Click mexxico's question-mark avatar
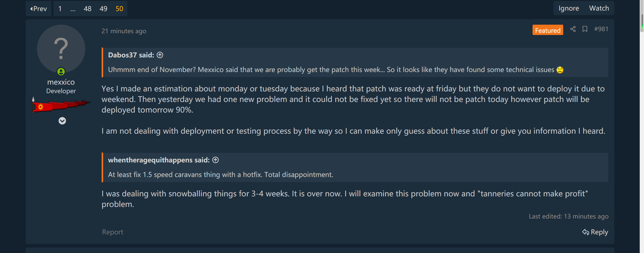The height and width of the screenshot is (253, 644). click(61, 49)
